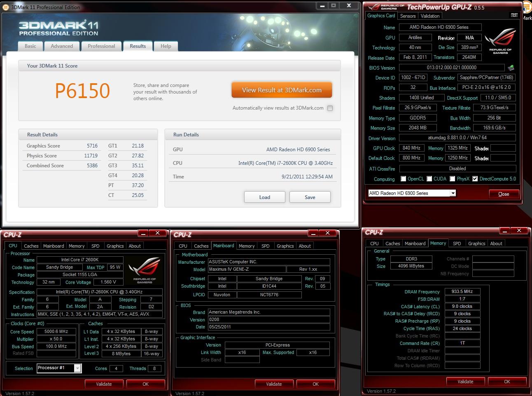The image size is (532, 396).
Task: Switch to the Basic tab in 3DMark
Action: pyautogui.click(x=30, y=46)
